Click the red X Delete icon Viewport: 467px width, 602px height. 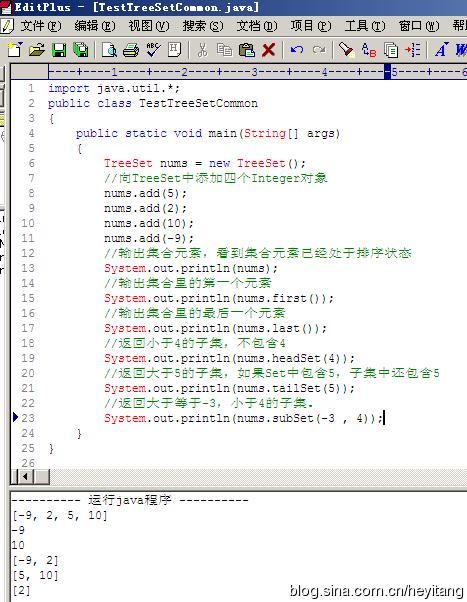(x=268, y=50)
